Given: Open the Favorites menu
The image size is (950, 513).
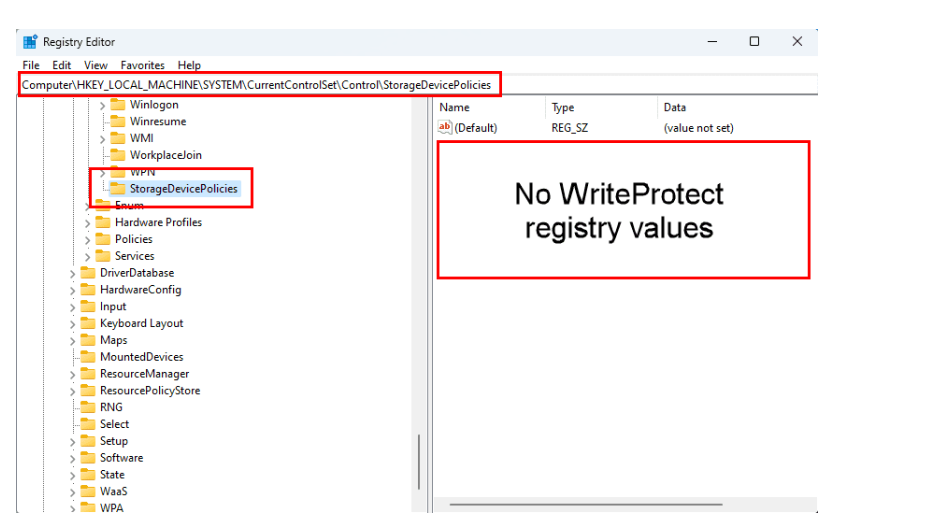Looking at the screenshot, I should pyautogui.click(x=142, y=65).
